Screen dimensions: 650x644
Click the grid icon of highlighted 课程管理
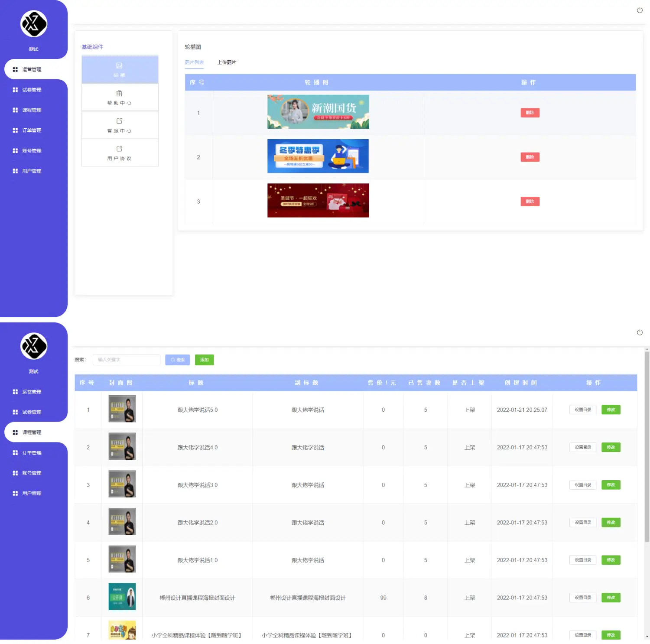point(15,433)
